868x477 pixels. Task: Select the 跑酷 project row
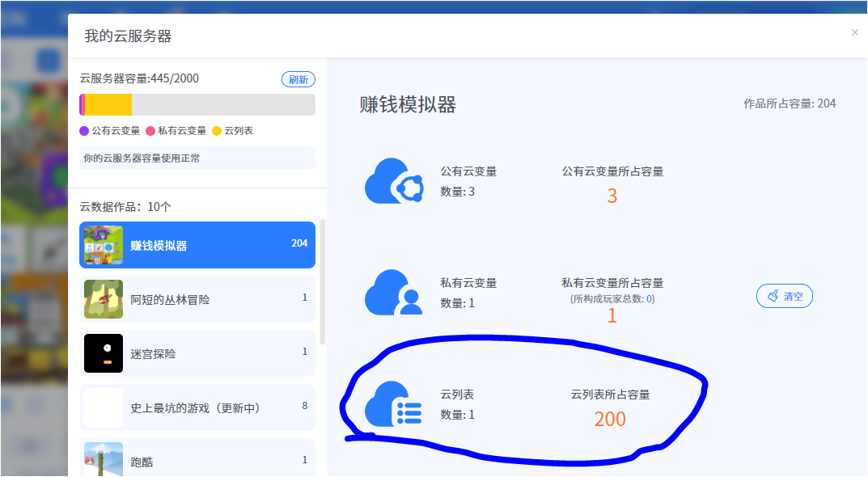(x=197, y=458)
